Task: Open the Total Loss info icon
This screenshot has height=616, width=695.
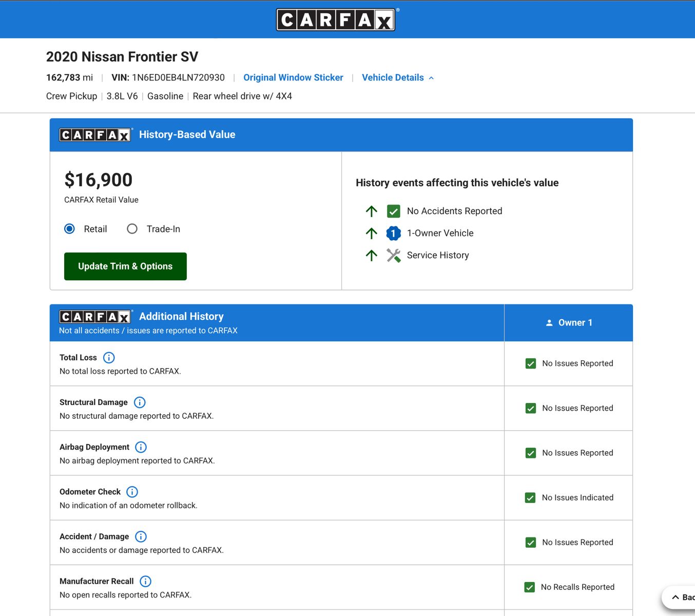Action: click(109, 358)
